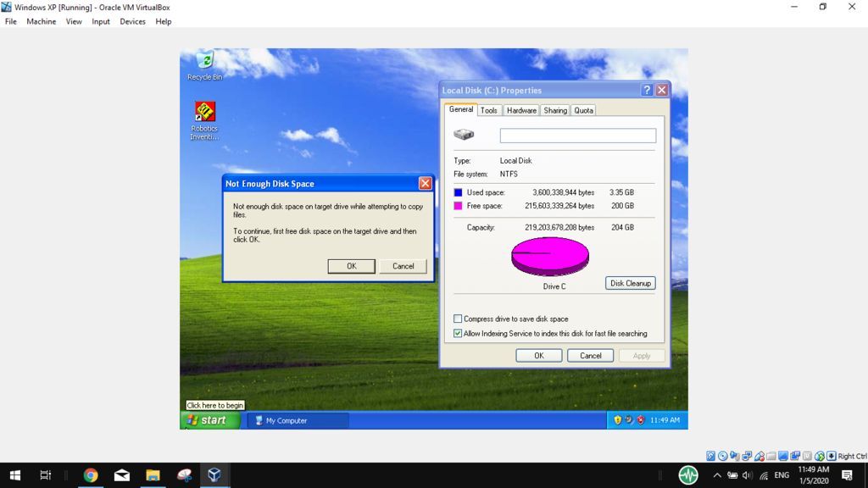
Task: Click host volume speaker icon
Action: [x=748, y=475]
